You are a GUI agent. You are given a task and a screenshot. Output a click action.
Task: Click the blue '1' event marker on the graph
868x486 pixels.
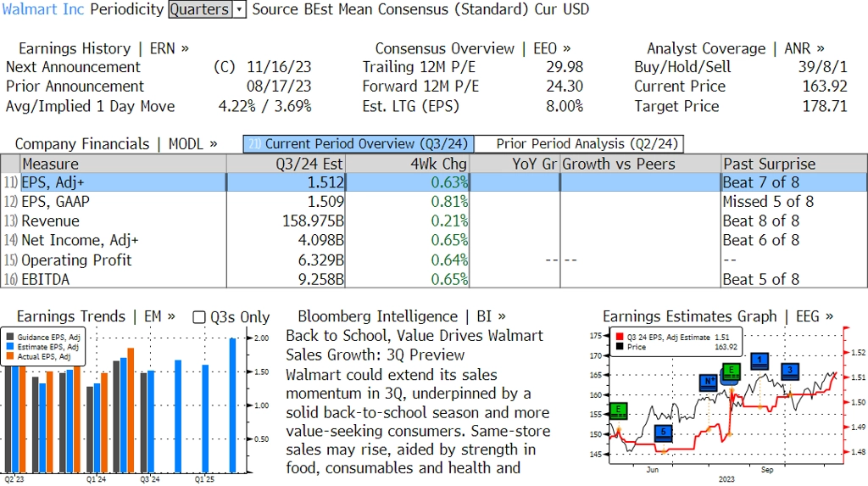point(759,360)
